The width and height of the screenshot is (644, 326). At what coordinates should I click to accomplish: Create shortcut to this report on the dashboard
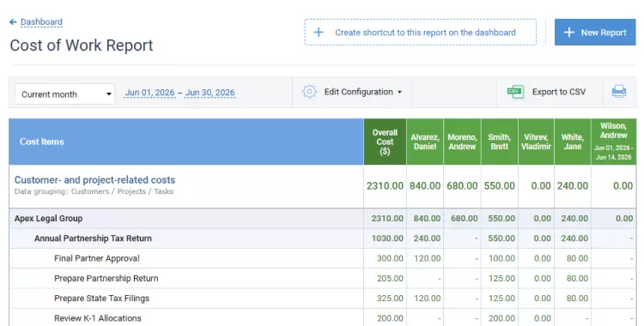(x=420, y=32)
